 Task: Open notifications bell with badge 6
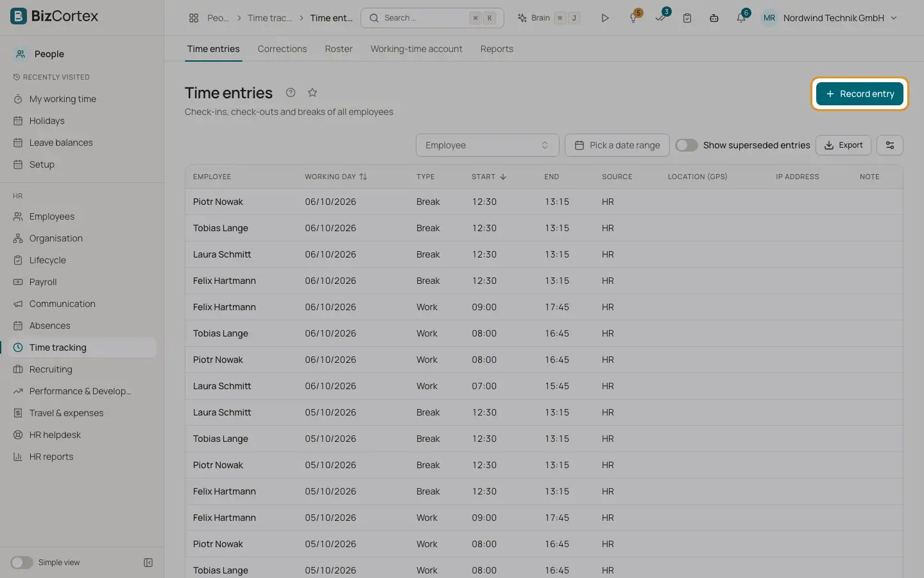(741, 18)
